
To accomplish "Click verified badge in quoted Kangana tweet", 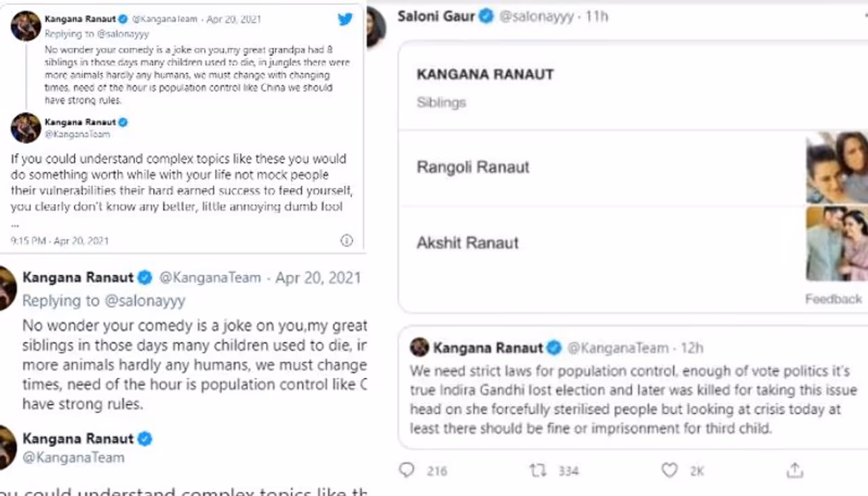I will pos(554,348).
